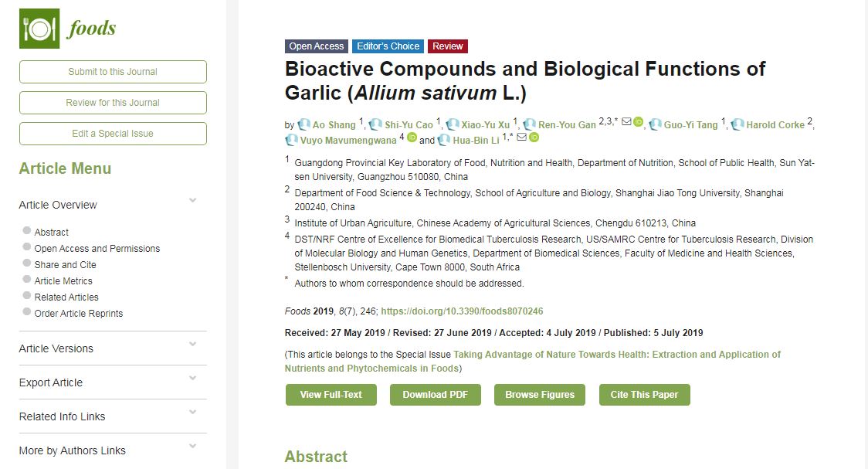
Task: Click the bullet beside Article Metrics
Action: pos(27,279)
